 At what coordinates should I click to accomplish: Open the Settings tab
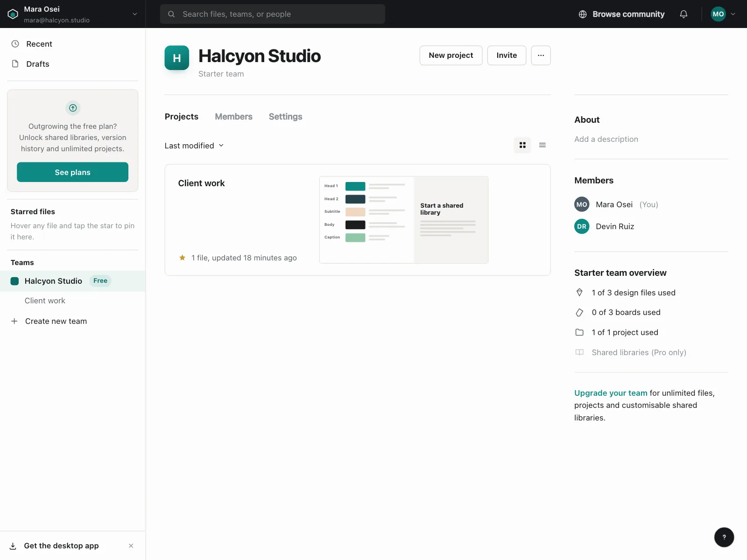point(285,117)
